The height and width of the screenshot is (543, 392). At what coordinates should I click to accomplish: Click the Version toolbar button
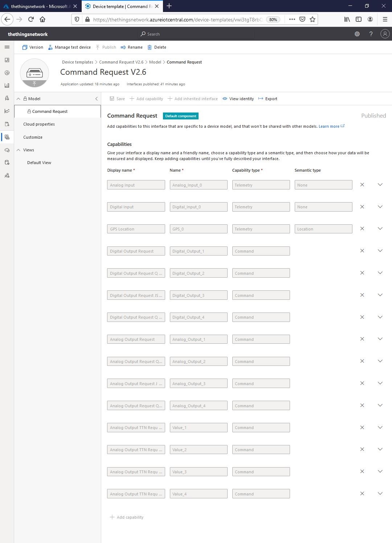33,47
